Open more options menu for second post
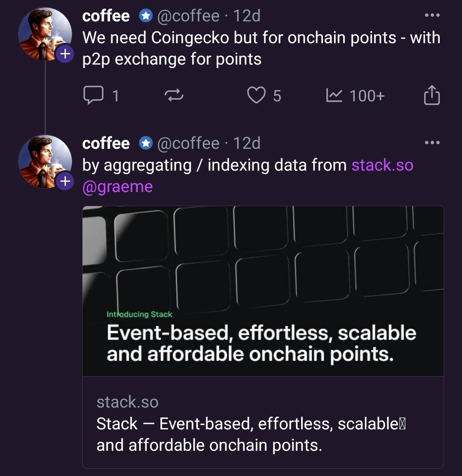This screenshot has width=462, height=476. point(432,143)
